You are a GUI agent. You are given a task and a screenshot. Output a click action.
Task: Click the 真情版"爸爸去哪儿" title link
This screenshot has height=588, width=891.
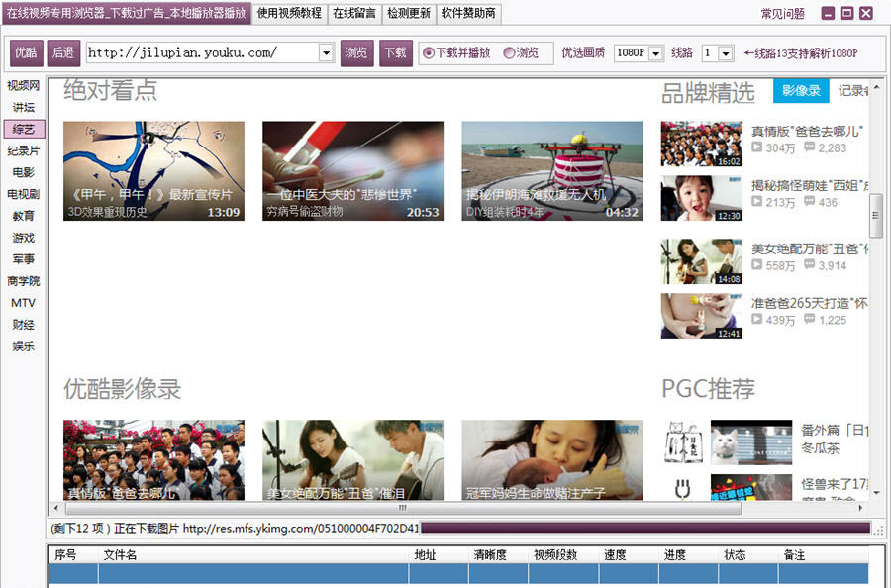coord(807,132)
